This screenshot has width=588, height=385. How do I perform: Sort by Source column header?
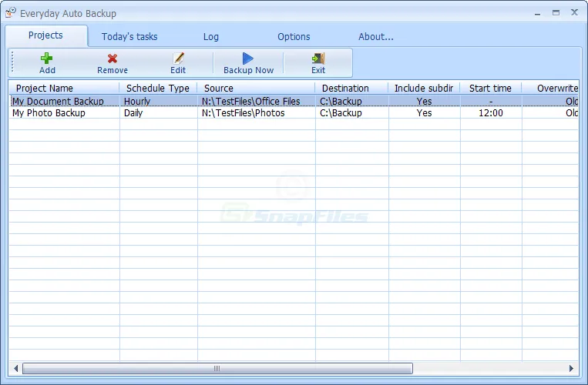coord(256,88)
